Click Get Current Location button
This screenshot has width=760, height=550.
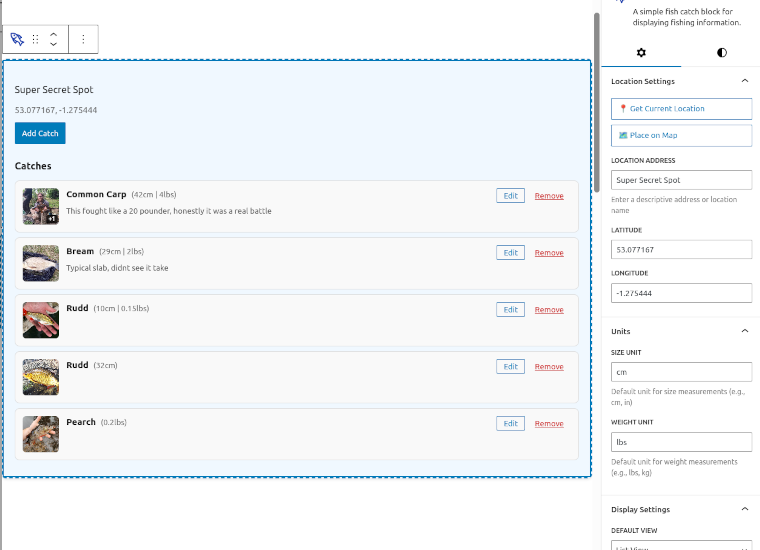(681, 109)
